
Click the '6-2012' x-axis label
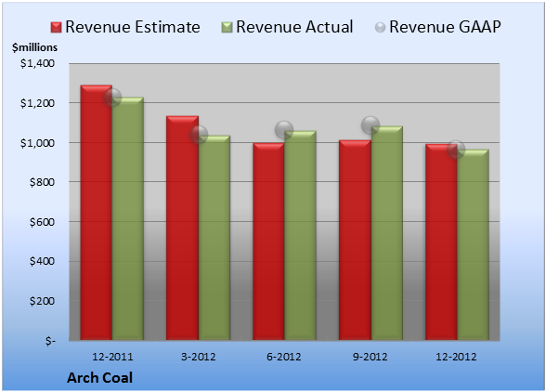coord(284,357)
